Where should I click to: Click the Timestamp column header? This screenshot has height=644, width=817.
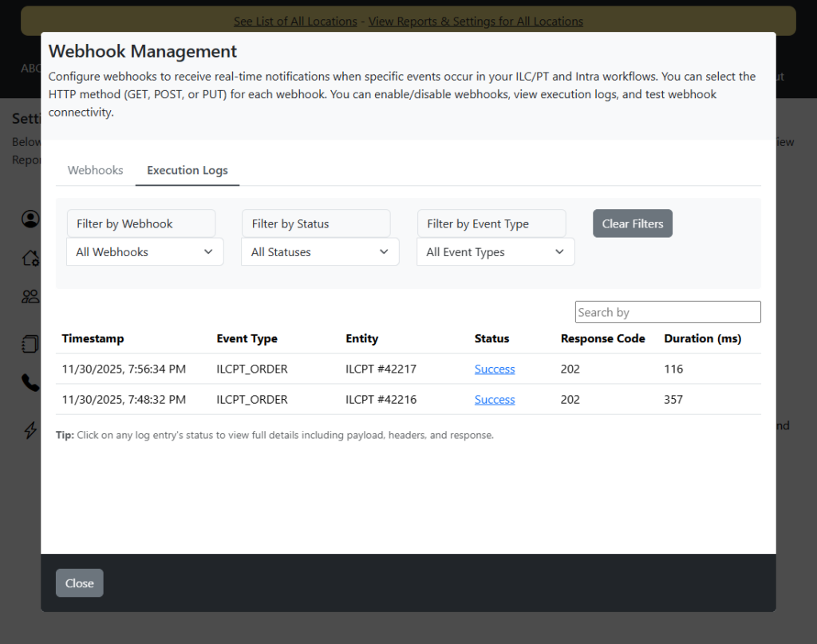pos(93,338)
